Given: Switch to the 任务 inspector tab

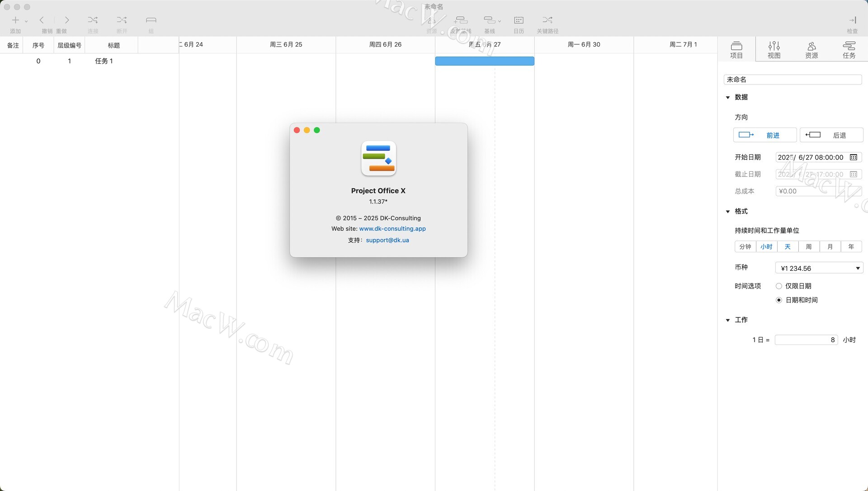Looking at the screenshot, I should [x=849, y=49].
